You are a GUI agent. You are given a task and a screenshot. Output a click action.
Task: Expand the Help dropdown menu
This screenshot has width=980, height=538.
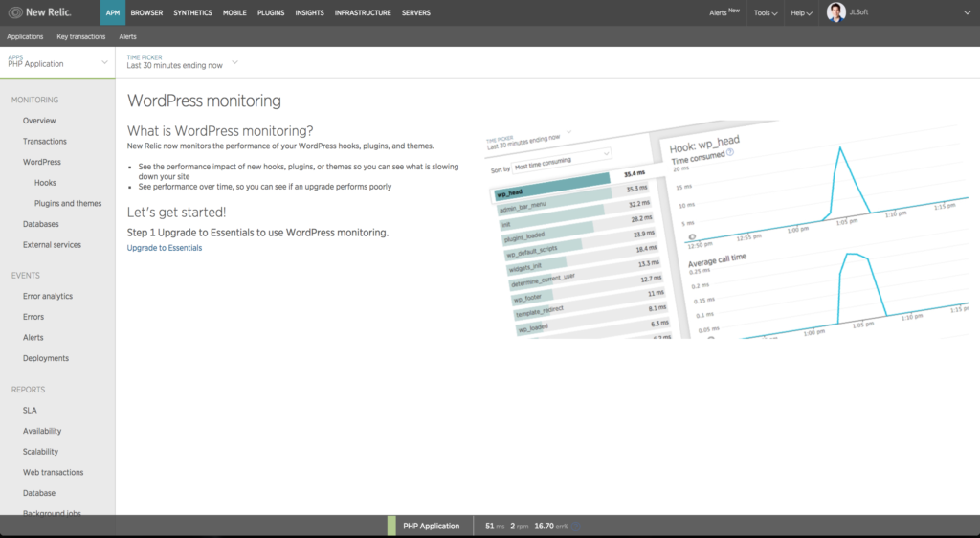pos(801,12)
